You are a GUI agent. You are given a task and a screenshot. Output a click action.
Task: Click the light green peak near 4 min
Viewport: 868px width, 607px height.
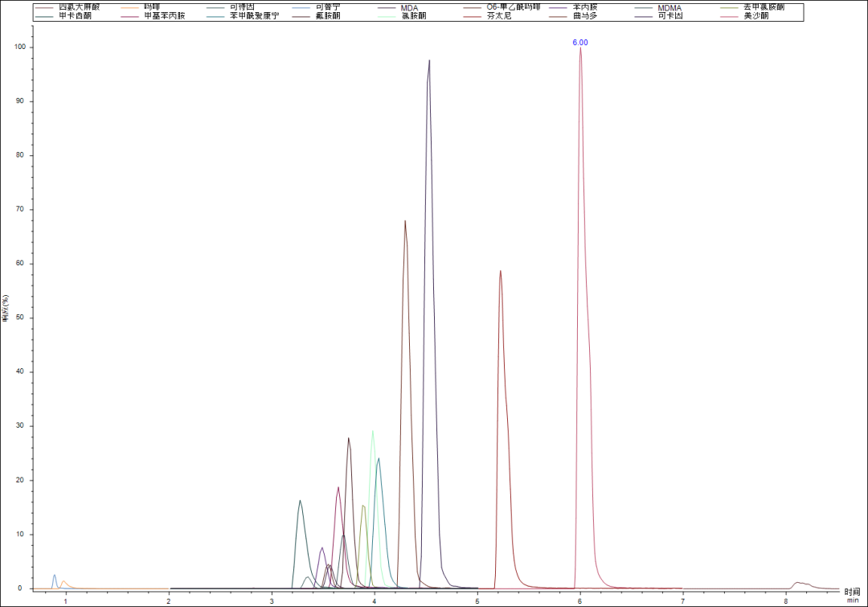click(x=373, y=432)
